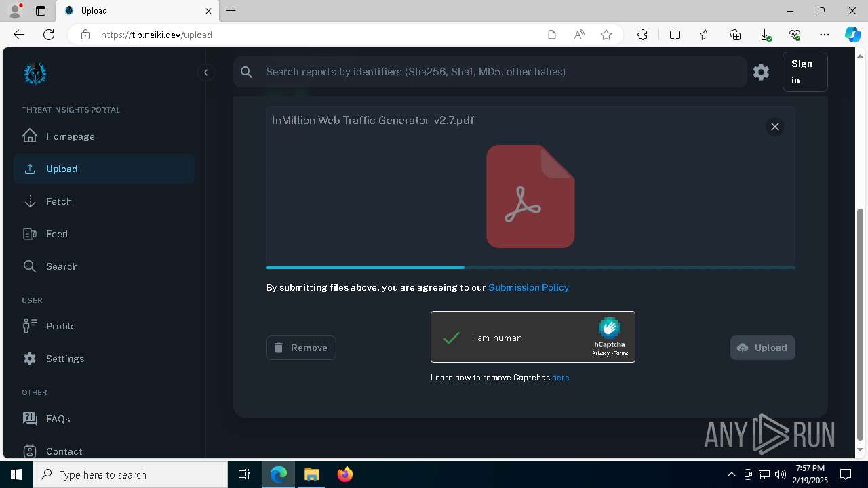Launch Firefox from taskbar
The width and height of the screenshot is (868, 488).
click(x=345, y=474)
